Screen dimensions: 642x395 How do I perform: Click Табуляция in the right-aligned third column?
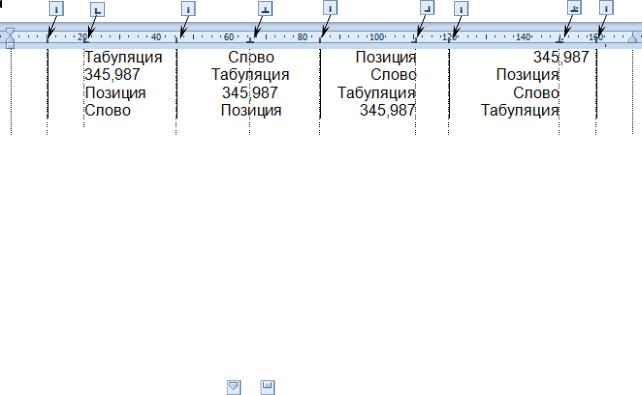[x=377, y=93]
